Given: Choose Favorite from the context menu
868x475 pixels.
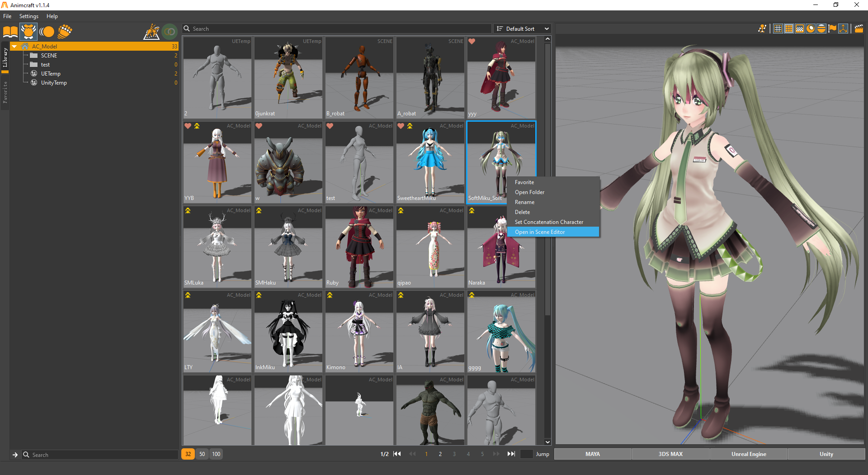Looking at the screenshot, I should click(553, 182).
